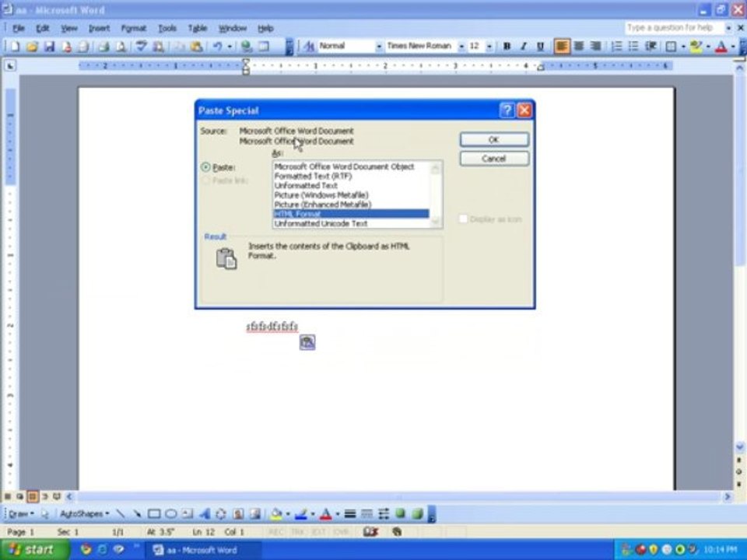The image size is (747, 560).
Task: Toggle Align Left button
Action: click(562, 46)
